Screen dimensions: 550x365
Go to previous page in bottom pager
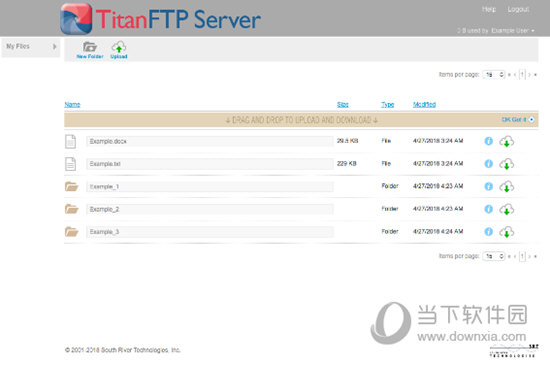coord(515,256)
